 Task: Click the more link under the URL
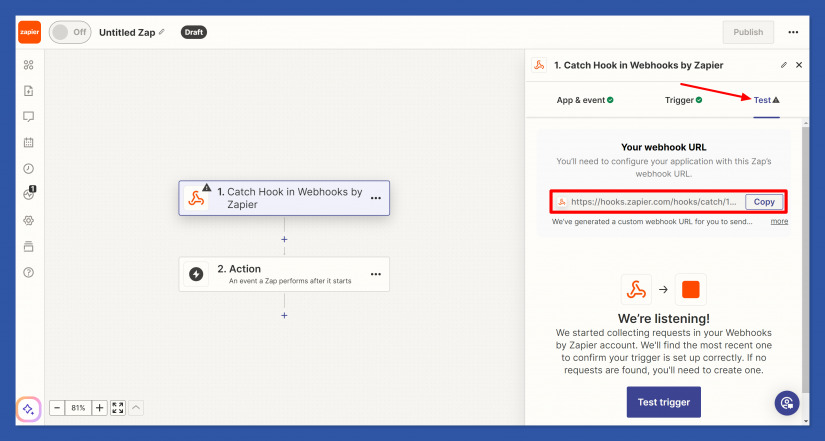pyautogui.click(x=779, y=222)
